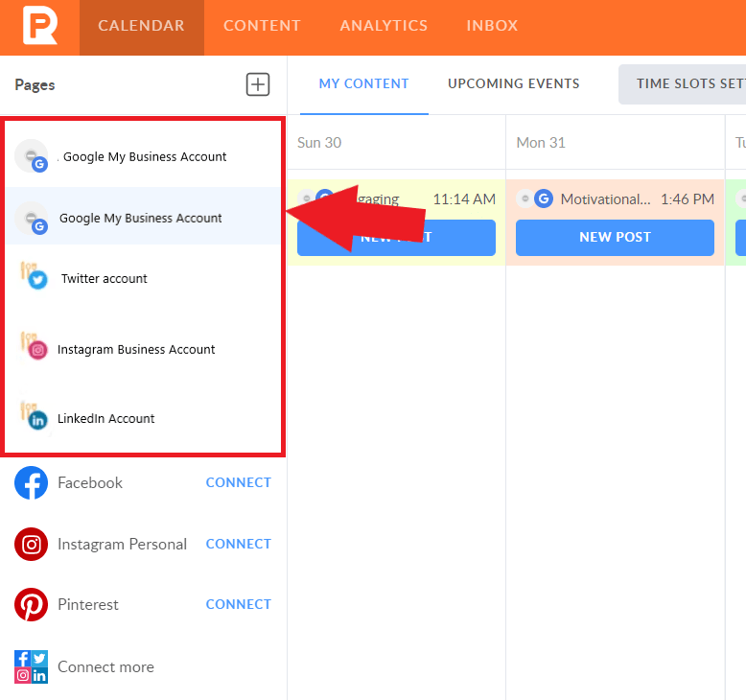This screenshot has height=700, width=746.
Task: Click Connect more link
Action: point(105,667)
